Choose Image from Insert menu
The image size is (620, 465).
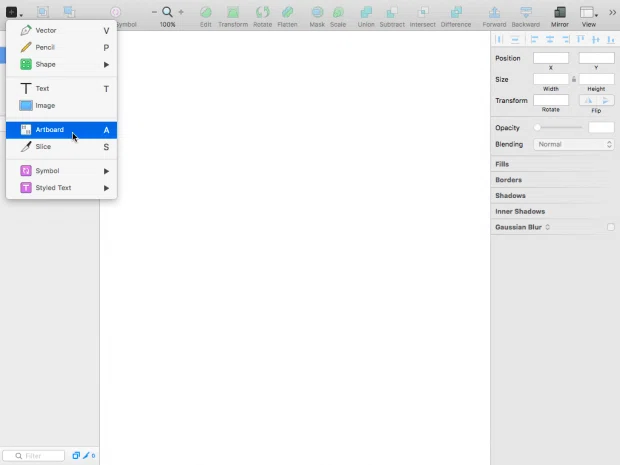point(61,106)
